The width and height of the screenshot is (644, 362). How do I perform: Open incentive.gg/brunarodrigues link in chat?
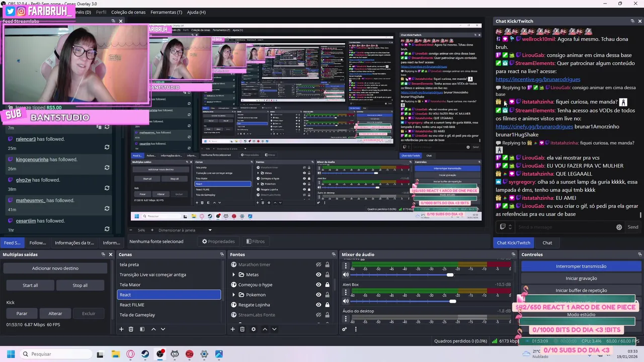pos(538,79)
